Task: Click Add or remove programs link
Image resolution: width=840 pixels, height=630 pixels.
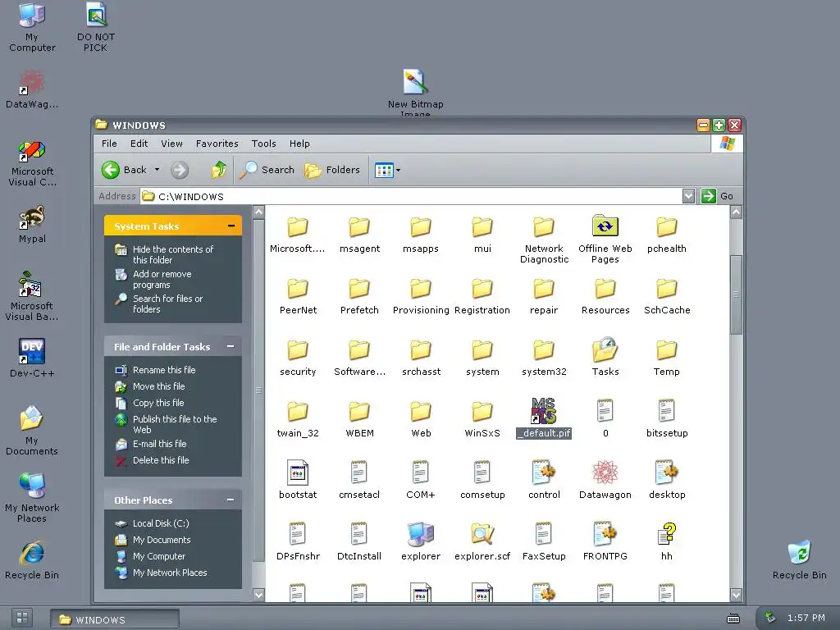Action: point(162,279)
